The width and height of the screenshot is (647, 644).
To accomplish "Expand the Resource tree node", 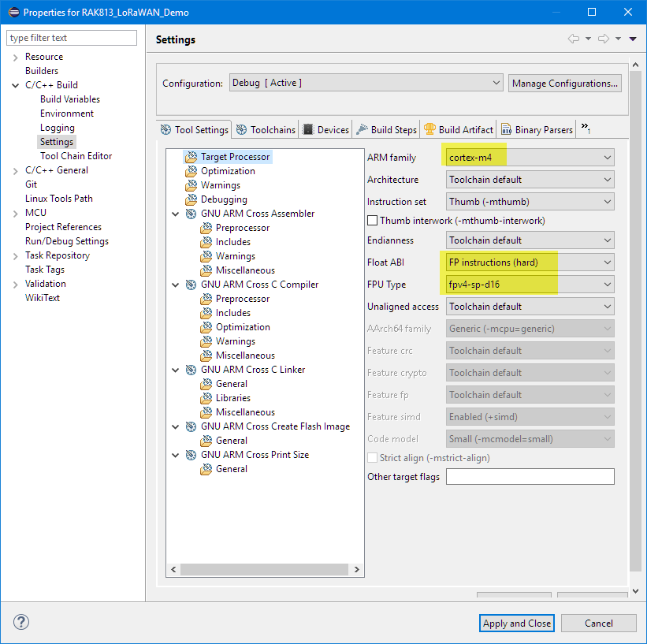I will coord(15,58).
